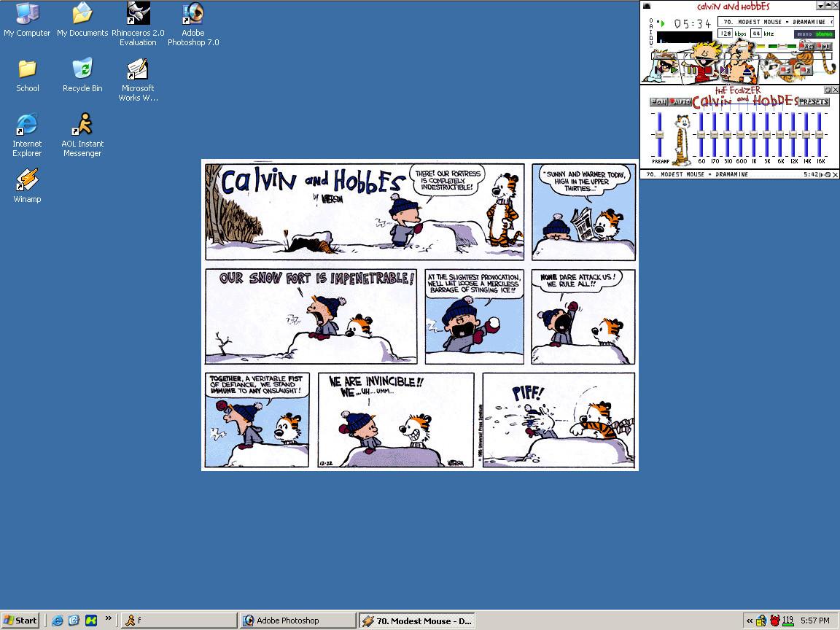Open the Windows Start menu

(21, 621)
